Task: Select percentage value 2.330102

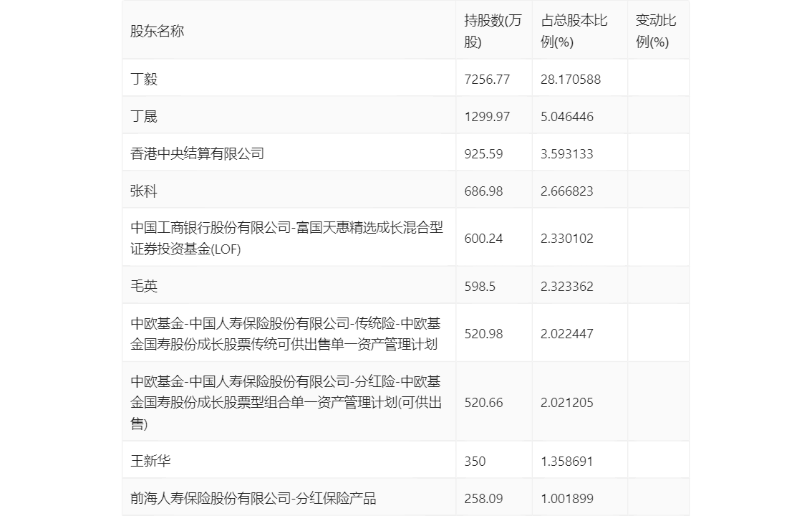Action: pos(567,239)
